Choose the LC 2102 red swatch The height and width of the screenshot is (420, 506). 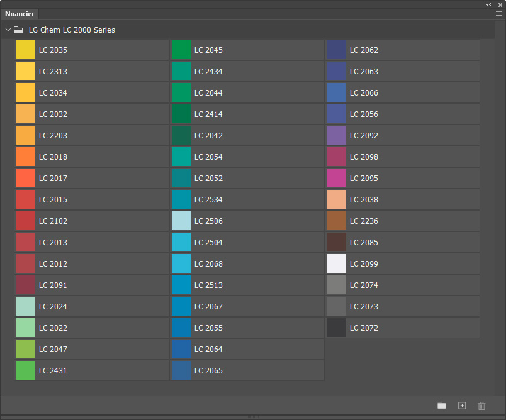(26, 221)
